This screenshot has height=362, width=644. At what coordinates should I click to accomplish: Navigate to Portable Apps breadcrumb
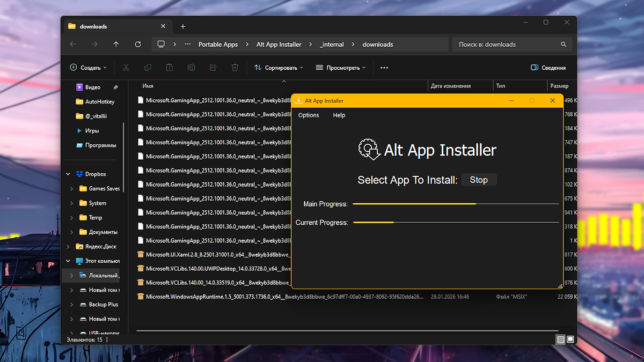tap(218, 45)
